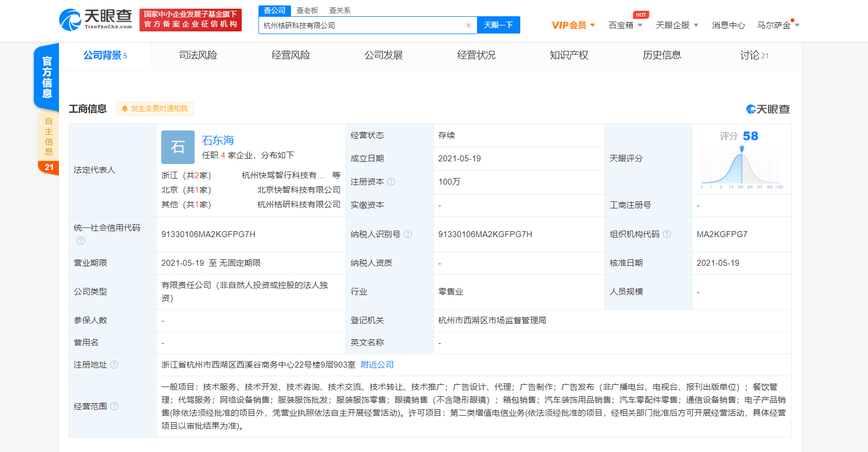Open the 公司发展 tab

click(383, 55)
